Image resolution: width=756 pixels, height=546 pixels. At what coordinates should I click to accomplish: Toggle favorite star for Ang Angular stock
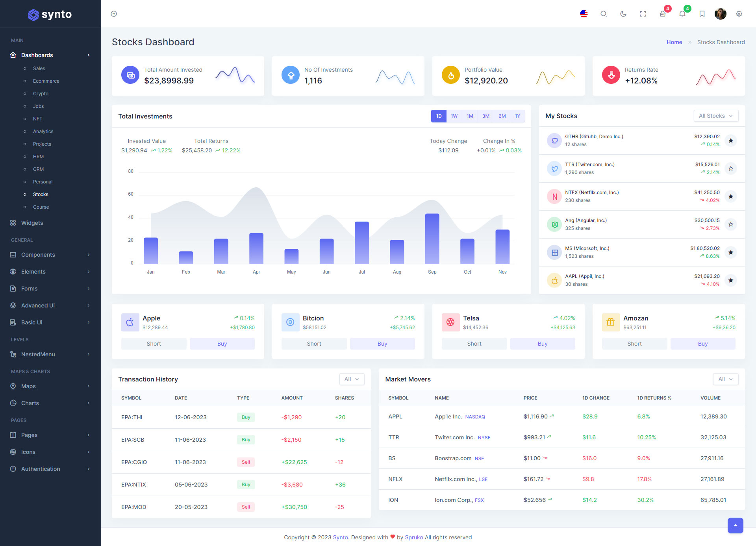tap(731, 224)
